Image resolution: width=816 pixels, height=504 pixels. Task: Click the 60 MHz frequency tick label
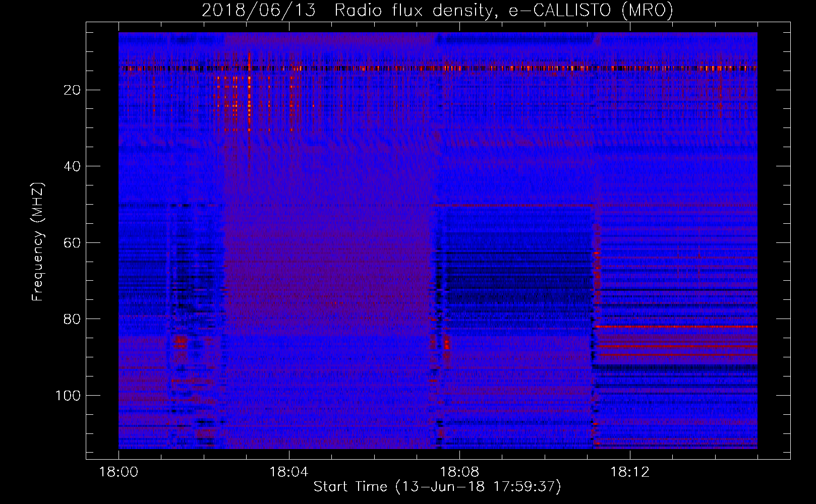(x=73, y=243)
